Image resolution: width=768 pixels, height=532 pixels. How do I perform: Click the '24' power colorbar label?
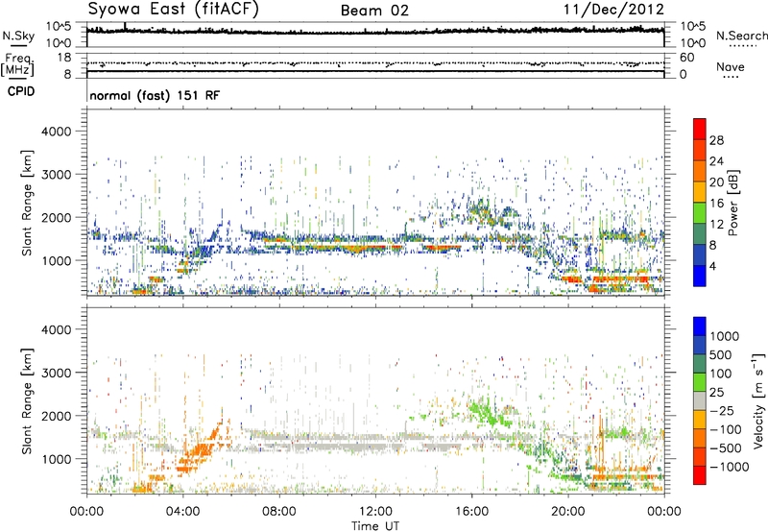coord(716,161)
